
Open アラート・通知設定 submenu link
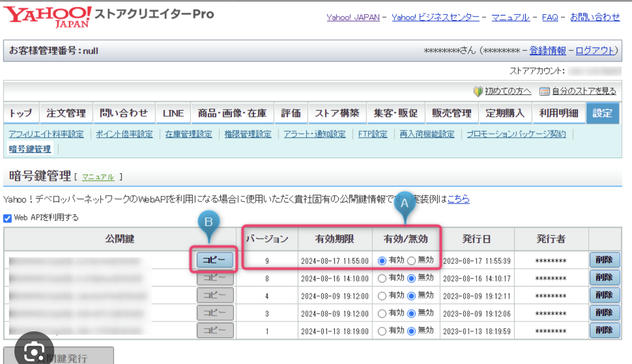(314, 134)
